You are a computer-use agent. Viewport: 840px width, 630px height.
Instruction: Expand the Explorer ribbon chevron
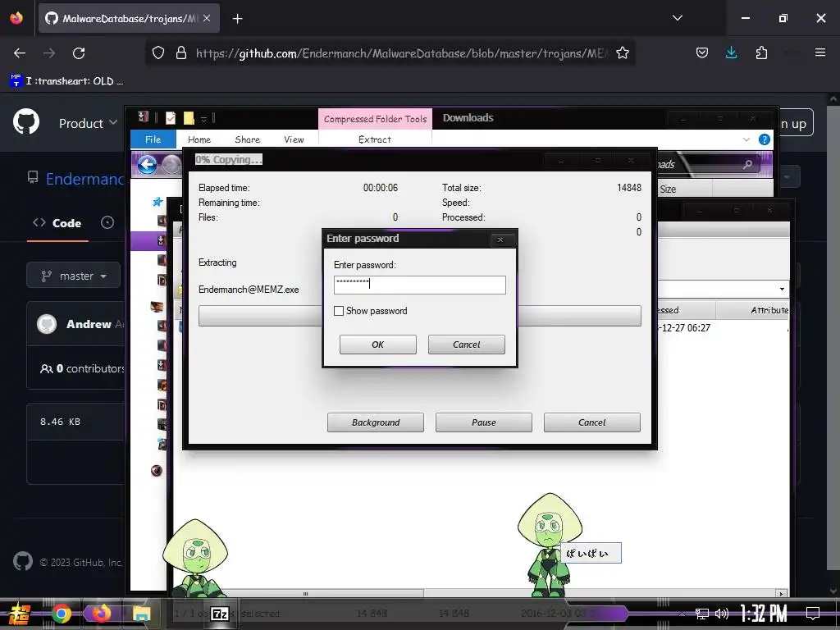pyautogui.click(x=746, y=139)
